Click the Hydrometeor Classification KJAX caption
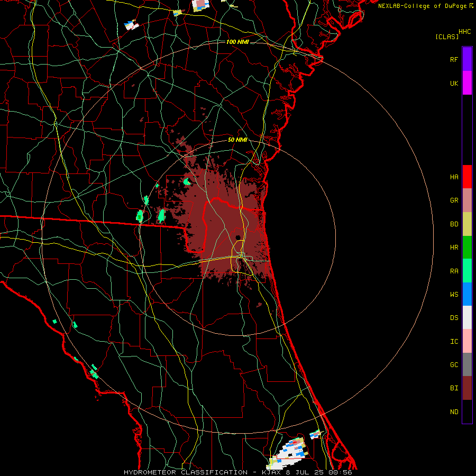476x476 pixels. tap(237, 472)
